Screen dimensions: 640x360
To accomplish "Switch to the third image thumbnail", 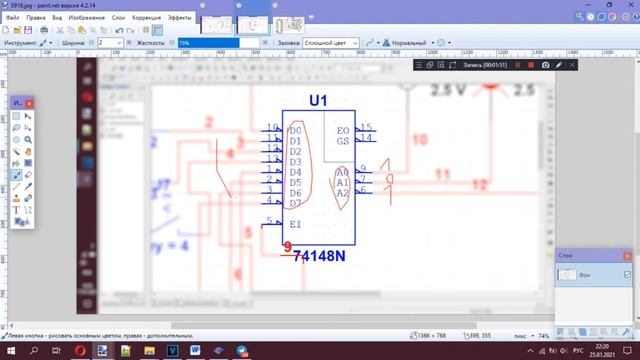I will [289, 25].
